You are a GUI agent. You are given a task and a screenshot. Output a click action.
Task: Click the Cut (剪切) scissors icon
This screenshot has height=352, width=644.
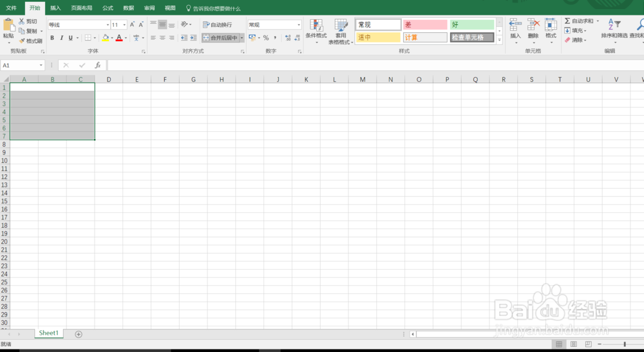click(x=22, y=21)
